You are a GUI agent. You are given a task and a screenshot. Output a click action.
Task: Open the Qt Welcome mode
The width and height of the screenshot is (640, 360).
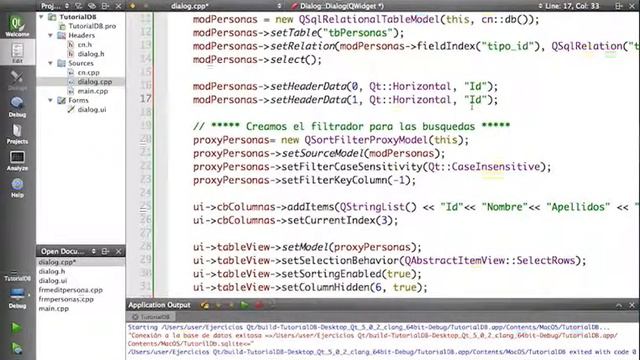[x=17, y=26]
